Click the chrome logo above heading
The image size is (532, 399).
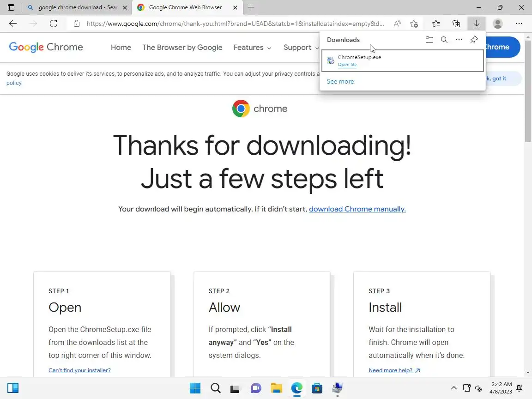260,109
